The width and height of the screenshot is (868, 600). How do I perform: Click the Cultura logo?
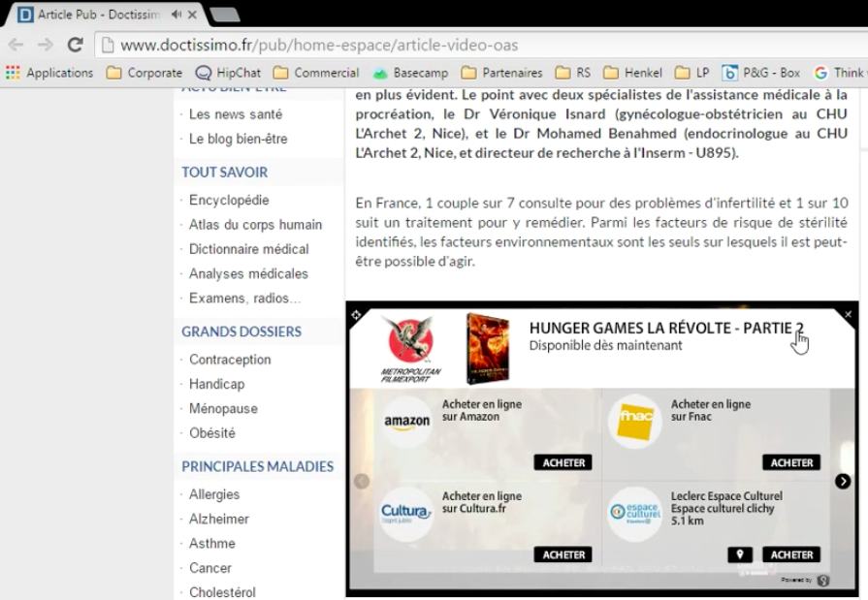(x=407, y=514)
